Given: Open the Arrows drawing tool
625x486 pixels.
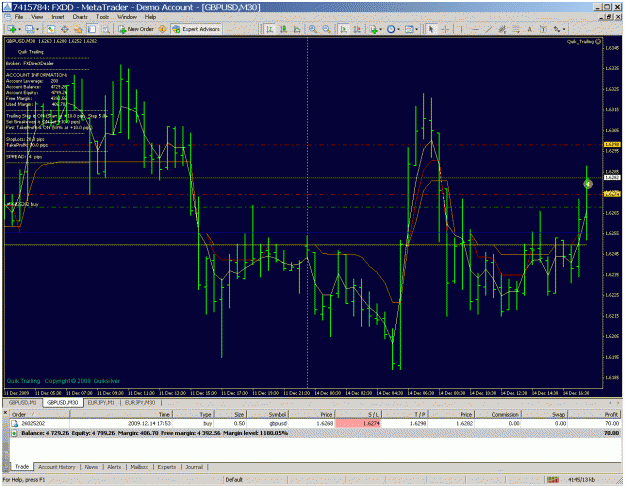Looking at the screenshot, I should (557, 29).
